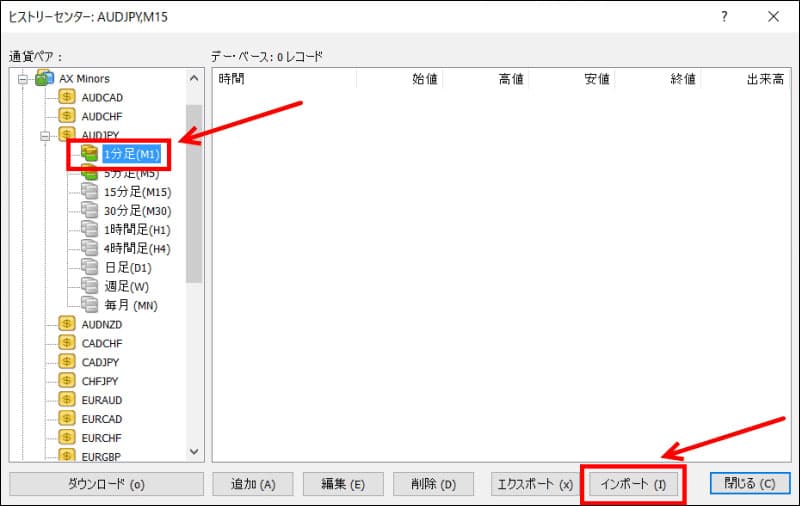Click the currency list scroll up arrow

click(x=194, y=79)
